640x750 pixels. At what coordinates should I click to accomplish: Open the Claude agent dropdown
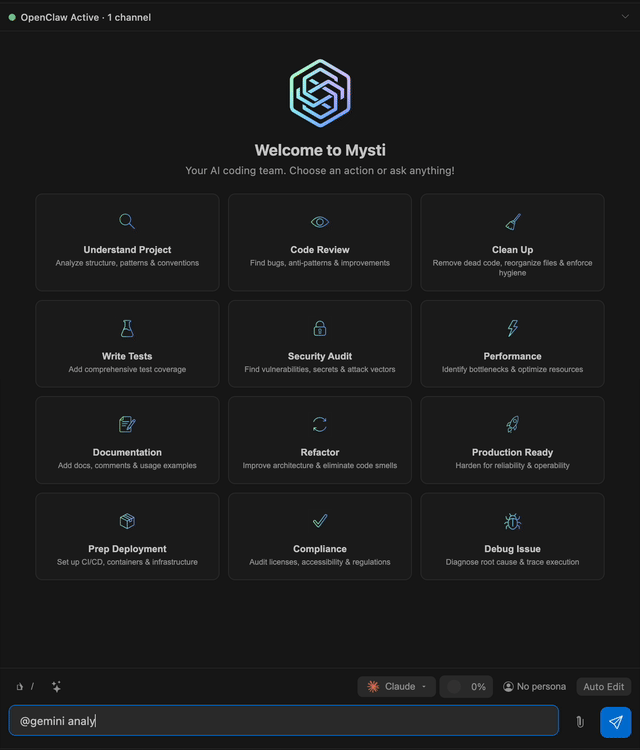(x=397, y=686)
